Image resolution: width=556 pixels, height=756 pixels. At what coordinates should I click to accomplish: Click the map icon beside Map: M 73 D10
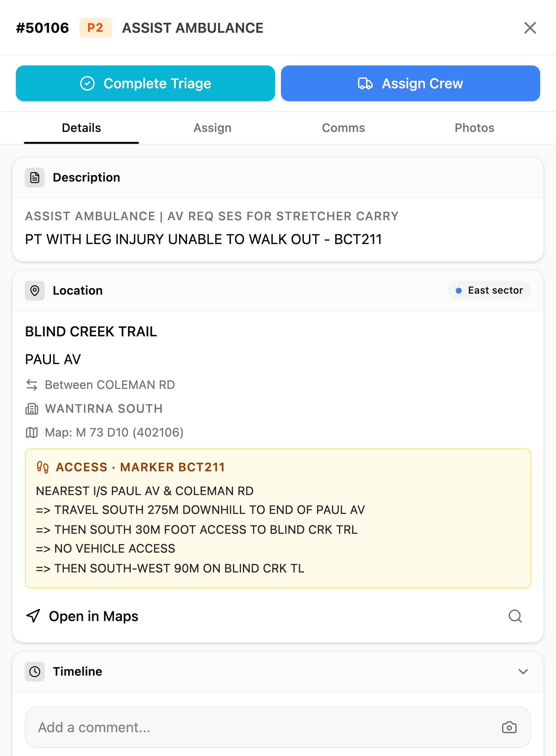(x=32, y=433)
